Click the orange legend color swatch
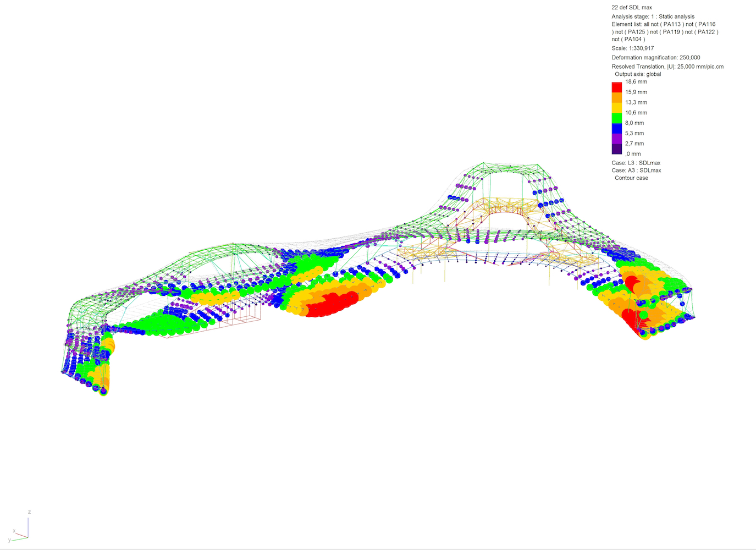Image resolution: width=756 pixels, height=550 pixels. [617, 97]
